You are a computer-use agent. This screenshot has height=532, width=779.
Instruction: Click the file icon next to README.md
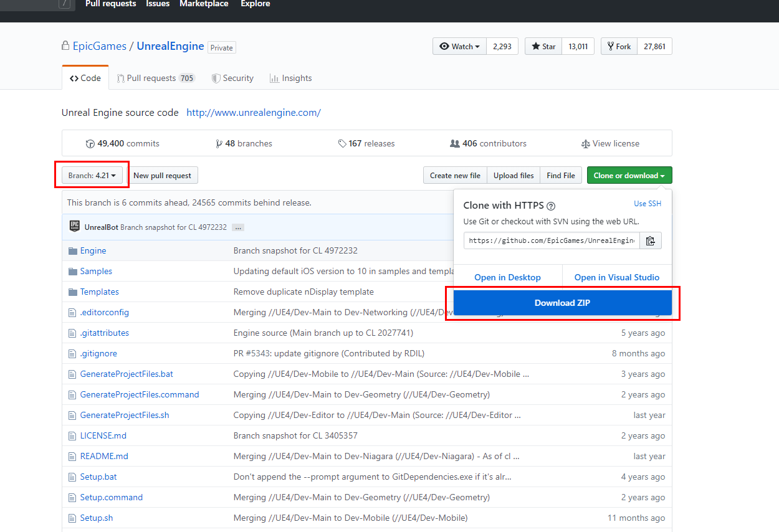pos(72,456)
